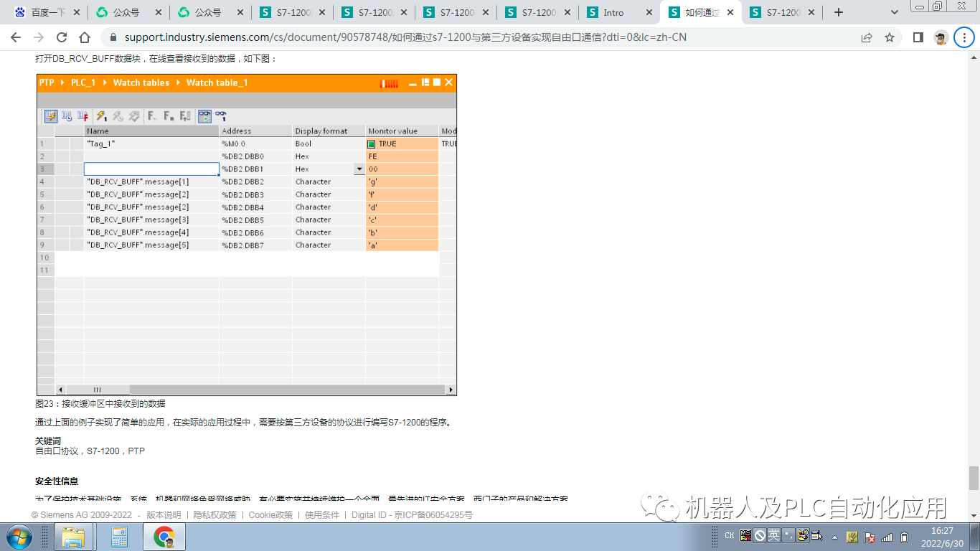Image resolution: width=980 pixels, height=551 pixels.
Task: Toggle show modify columns in watch table
Action: pos(51,116)
